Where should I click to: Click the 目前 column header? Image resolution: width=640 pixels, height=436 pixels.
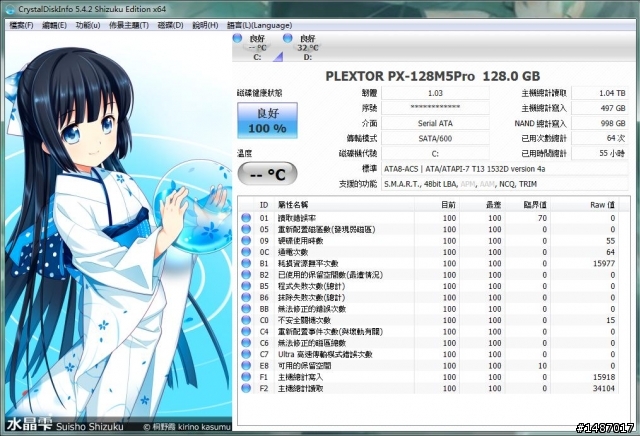click(x=437, y=205)
